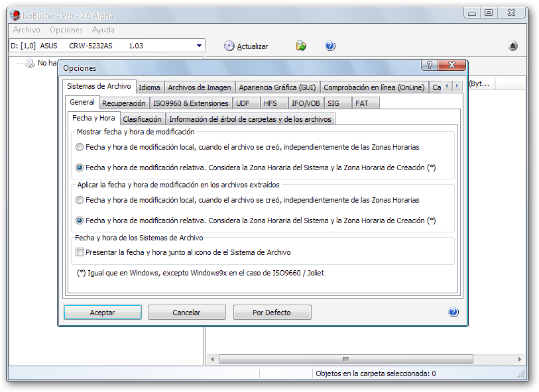Screen dimensions: 539x392
Task: Click the blue help icon in dialog footer
Action: pyautogui.click(x=453, y=313)
